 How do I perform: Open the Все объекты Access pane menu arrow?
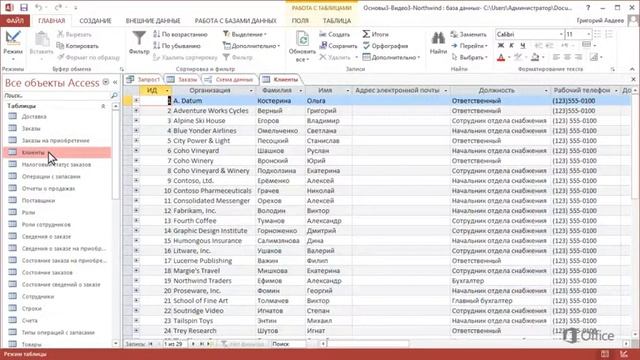106,82
